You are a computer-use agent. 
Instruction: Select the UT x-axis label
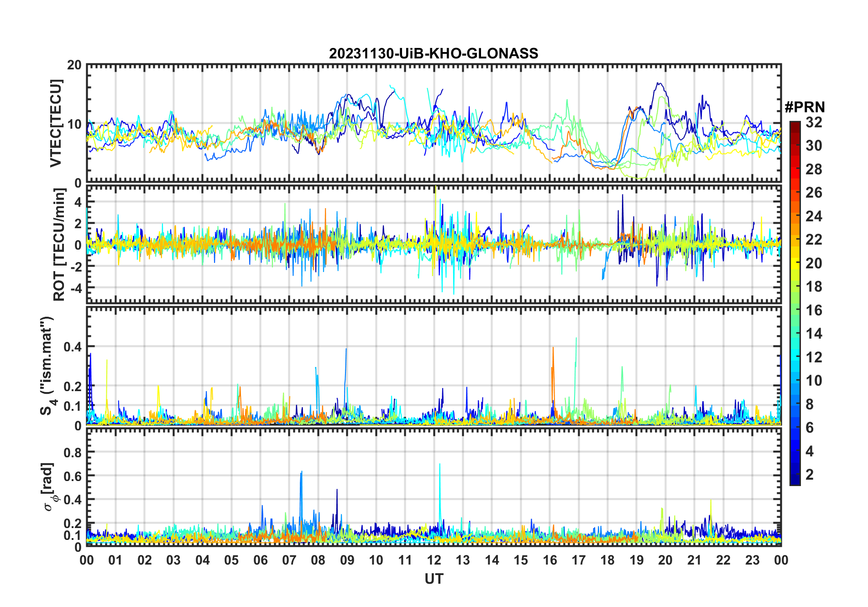[434, 579]
